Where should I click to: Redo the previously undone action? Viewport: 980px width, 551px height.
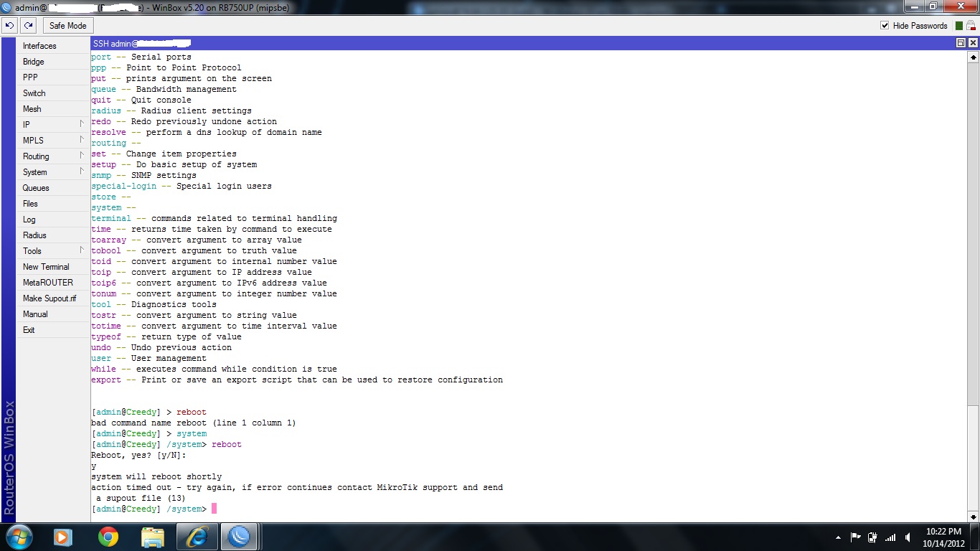(28, 25)
